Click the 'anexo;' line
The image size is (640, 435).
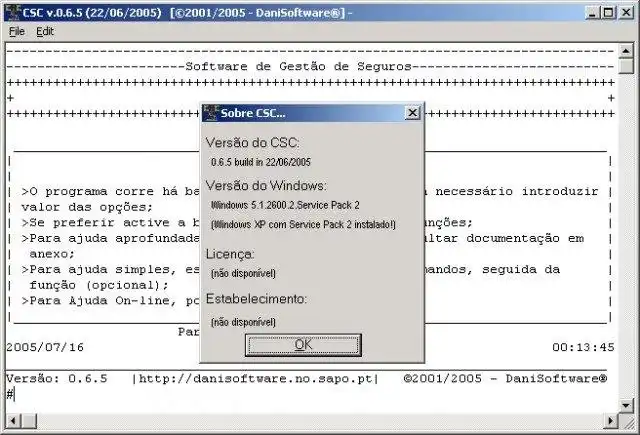(x=52, y=255)
